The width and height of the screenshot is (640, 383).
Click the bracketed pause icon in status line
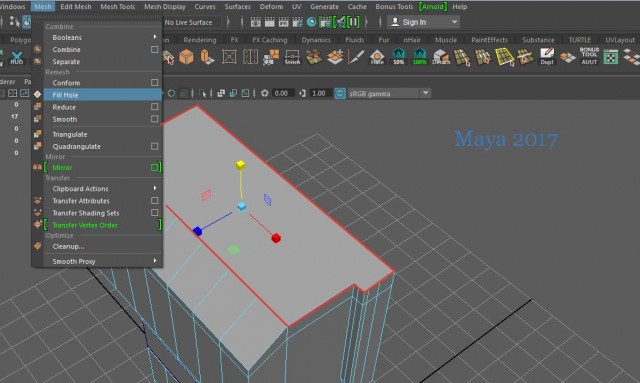coord(353,22)
